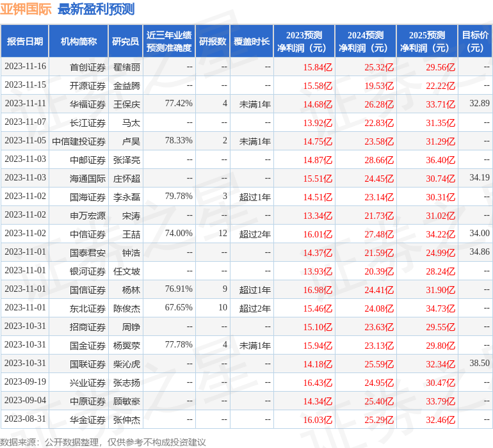Click the 13.34亿 profit value

318,216
